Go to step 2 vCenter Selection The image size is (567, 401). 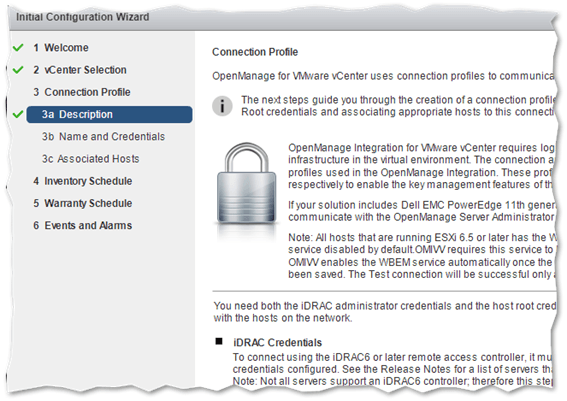(x=80, y=70)
